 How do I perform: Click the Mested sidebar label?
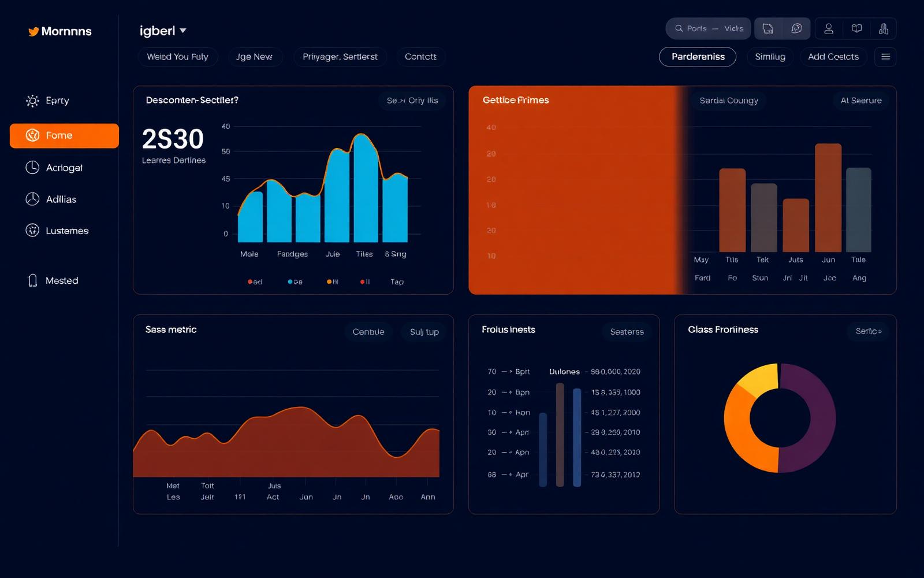point(62,280)
